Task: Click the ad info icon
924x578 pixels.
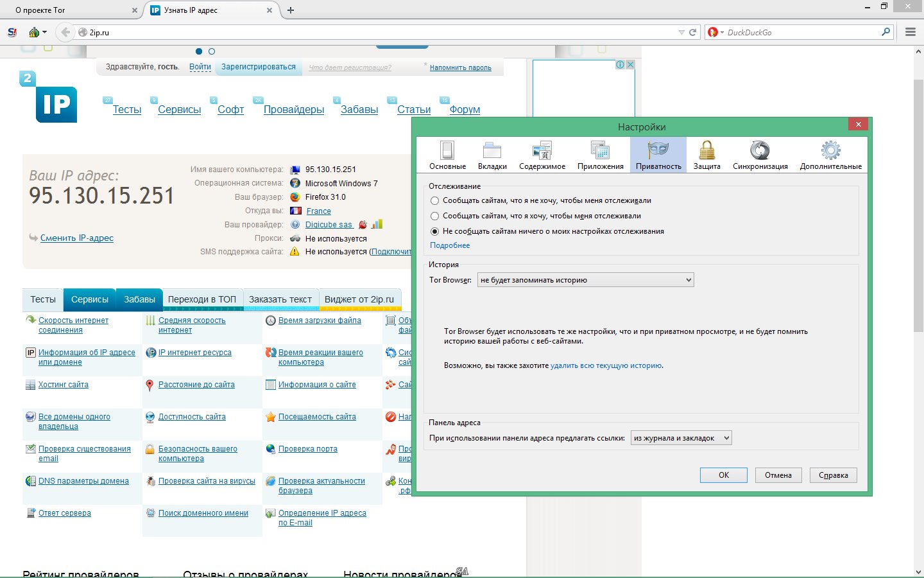Action: [620, 64]
